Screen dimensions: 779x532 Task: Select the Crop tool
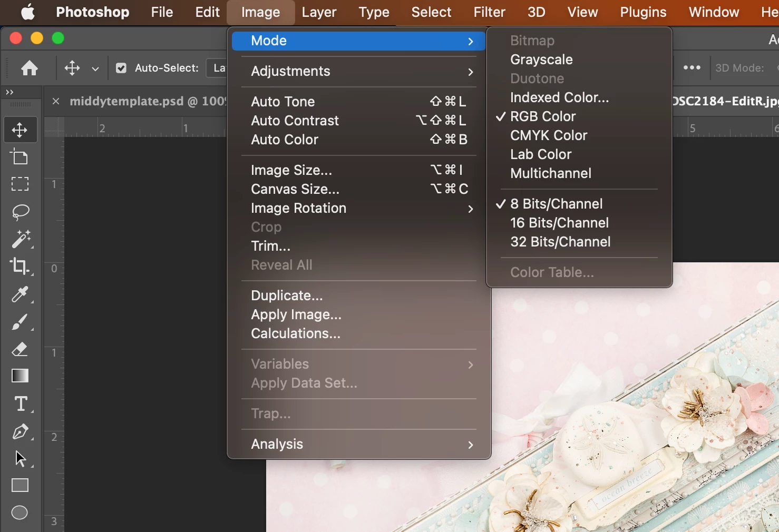coord(20,266)
